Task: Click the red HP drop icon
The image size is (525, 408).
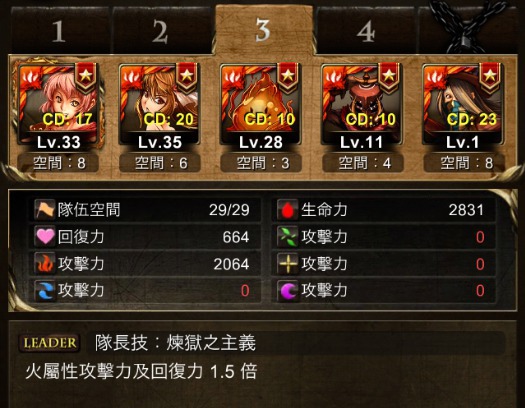Action: point(288,210)
